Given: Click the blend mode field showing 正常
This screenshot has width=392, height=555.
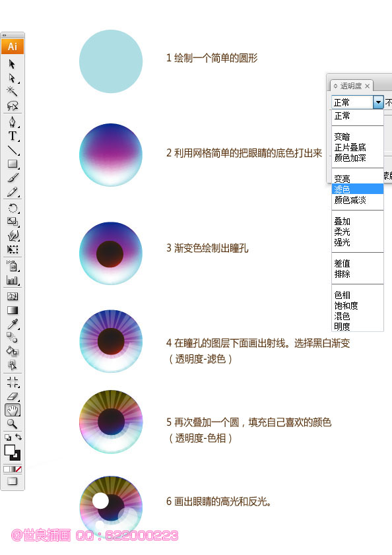Looking at the screenshot, I should (x=352, y=102).
